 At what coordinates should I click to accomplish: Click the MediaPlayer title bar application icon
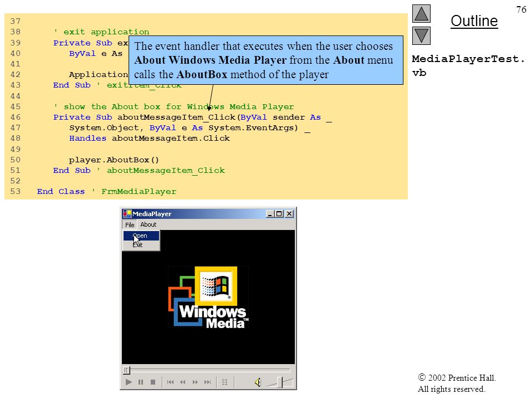click(127, 213)
